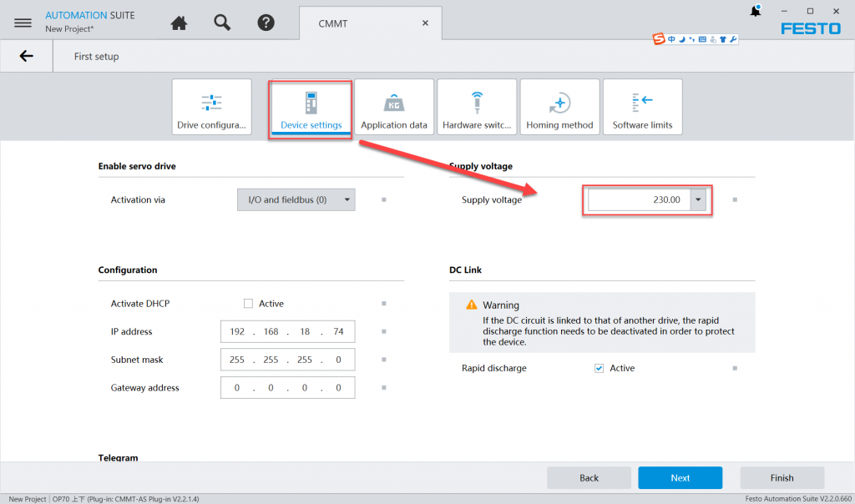855x504 pixels.
Task: Click the "AUTOMATION SUITE" title
Action: [x=90, y=15]
